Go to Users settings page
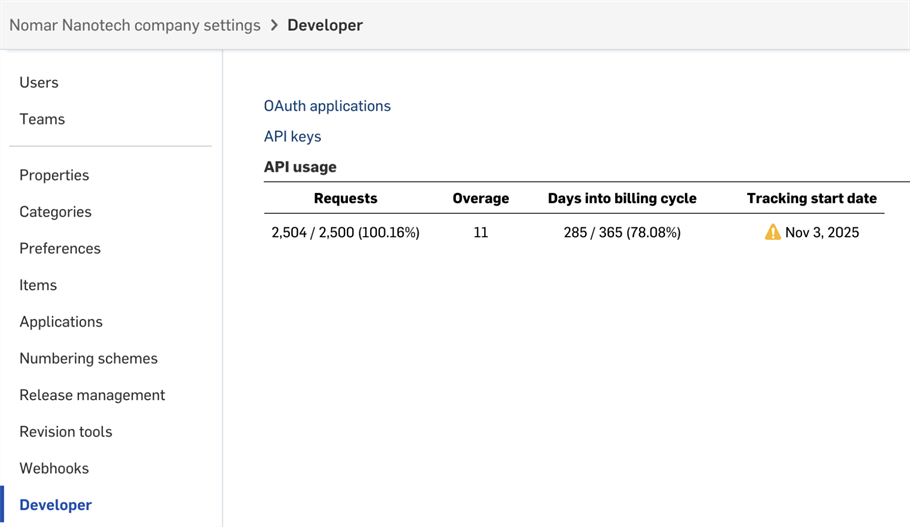The width and height of the screenshot is (910, 527). pyautogui.click(x=39, y=82)
